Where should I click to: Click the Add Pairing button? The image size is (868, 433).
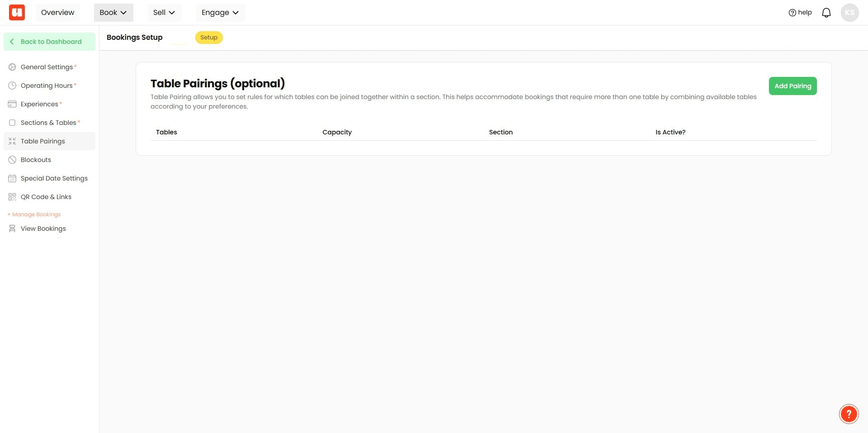pos(793,86)
